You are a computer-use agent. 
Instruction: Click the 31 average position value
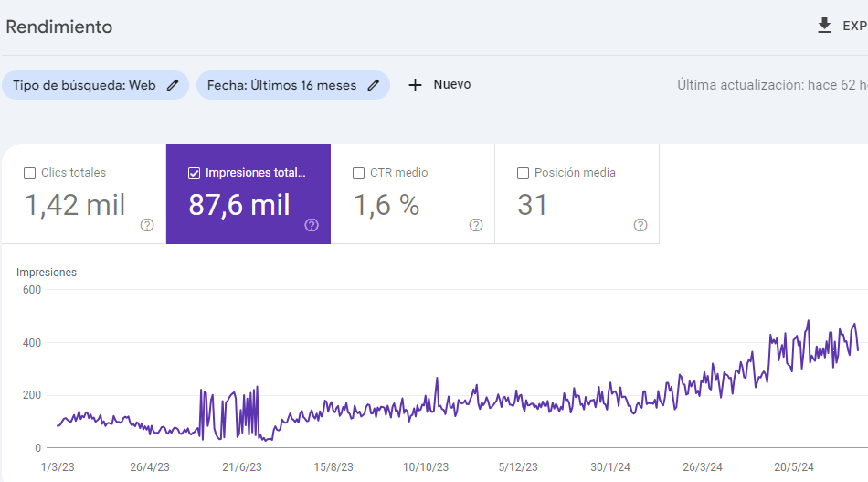pyautogui.click(x=533, y=205)
